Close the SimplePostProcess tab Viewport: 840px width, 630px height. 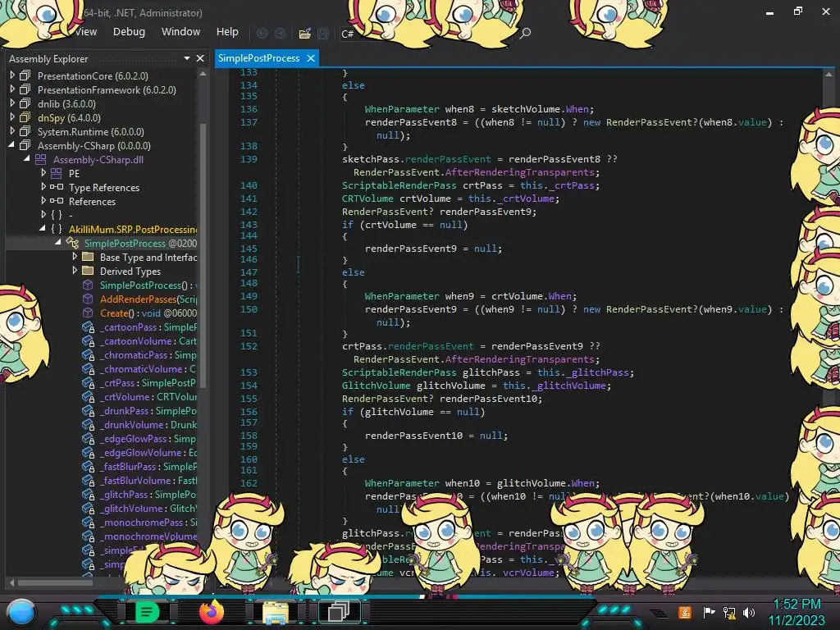pyautogui.click(x=311, y=58)
